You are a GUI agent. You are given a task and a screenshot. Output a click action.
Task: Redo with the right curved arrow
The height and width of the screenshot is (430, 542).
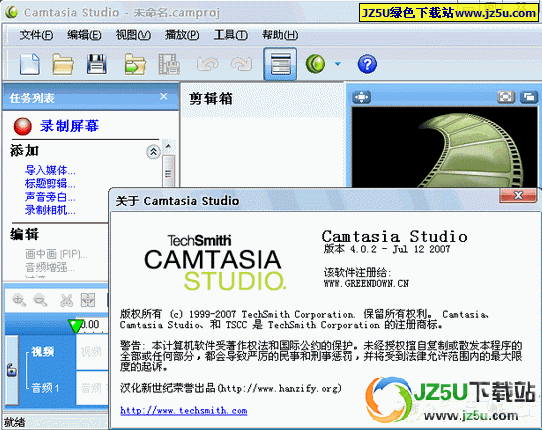[x=241, y=64]
